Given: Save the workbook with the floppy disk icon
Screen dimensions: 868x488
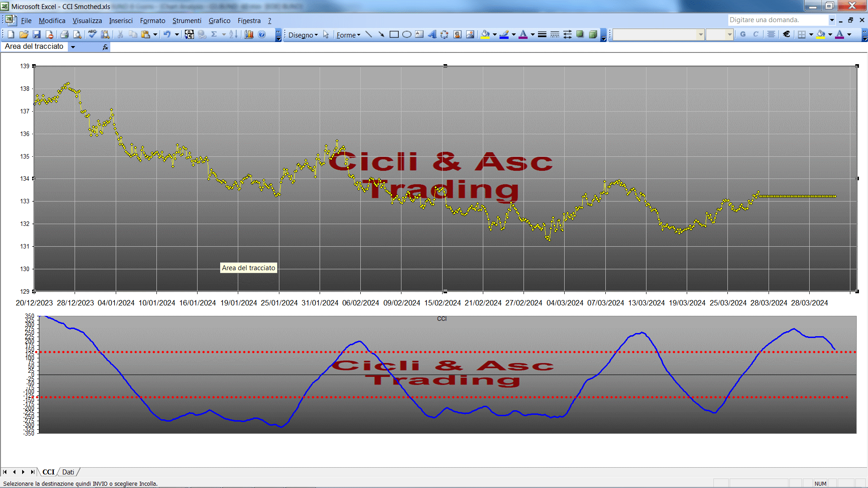Looking at the screenshot, I should point(37,34).
